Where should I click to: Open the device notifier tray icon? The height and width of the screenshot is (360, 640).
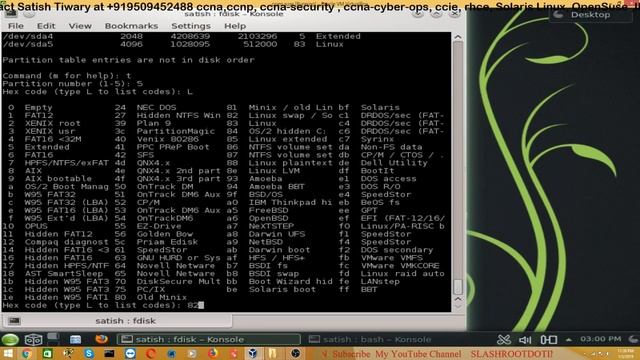pyautogui.click(x=549, y=339)
